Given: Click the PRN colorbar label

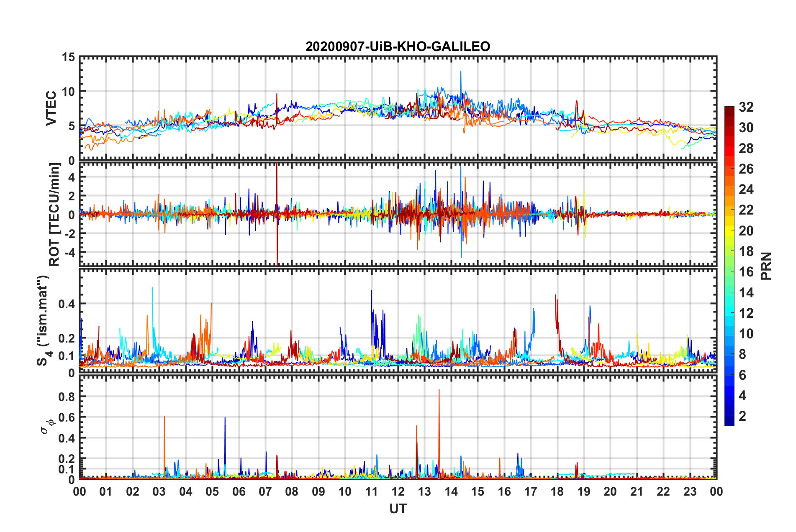Looking at the screenshot, I should 766,266.
